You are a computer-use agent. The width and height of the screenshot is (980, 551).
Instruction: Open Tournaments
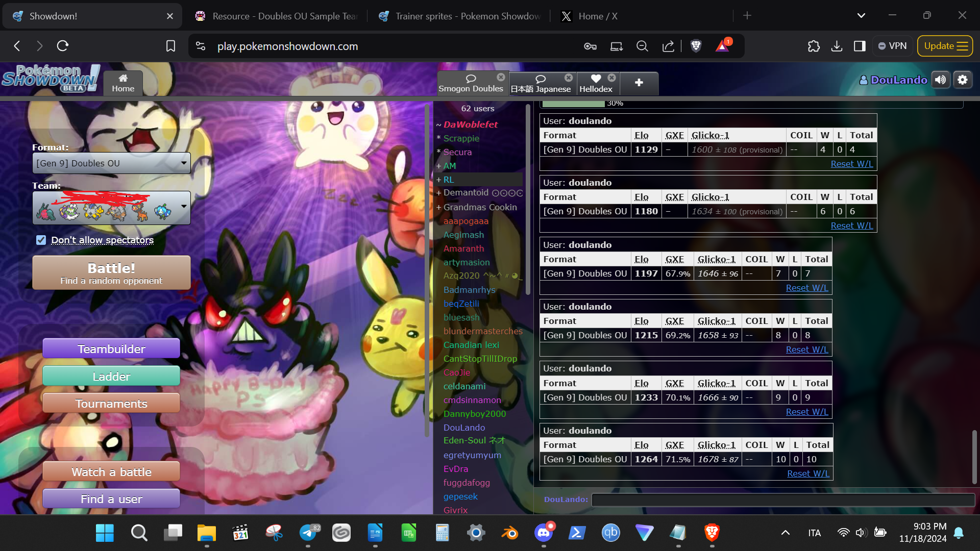111,404
